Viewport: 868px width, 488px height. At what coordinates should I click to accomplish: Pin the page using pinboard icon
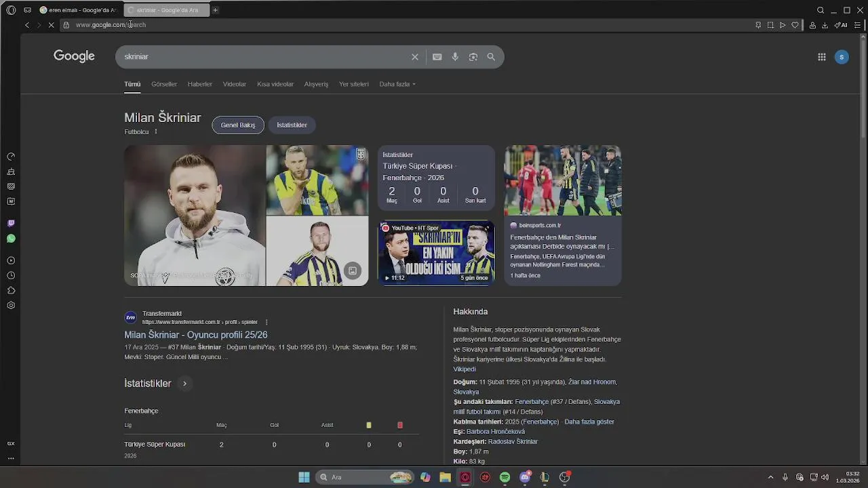[x=758, y=25]
